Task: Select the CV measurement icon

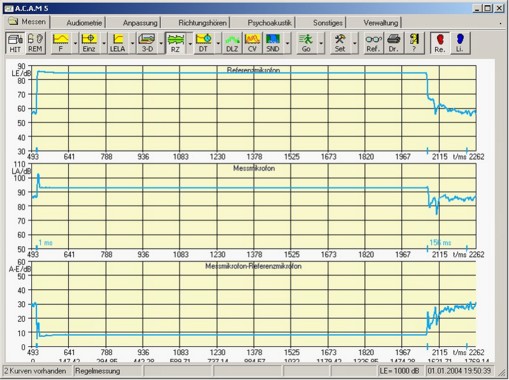Action: pyautogui.click(x=252, y=43)
